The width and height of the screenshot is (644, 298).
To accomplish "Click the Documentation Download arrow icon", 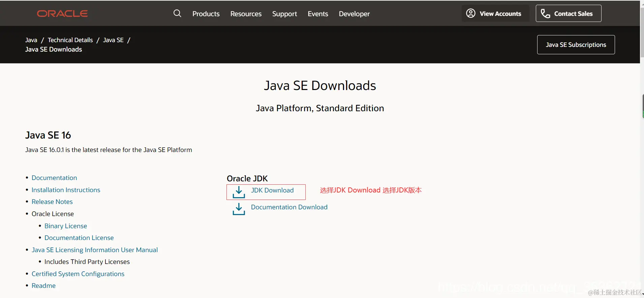I will [x=239, y=209].
